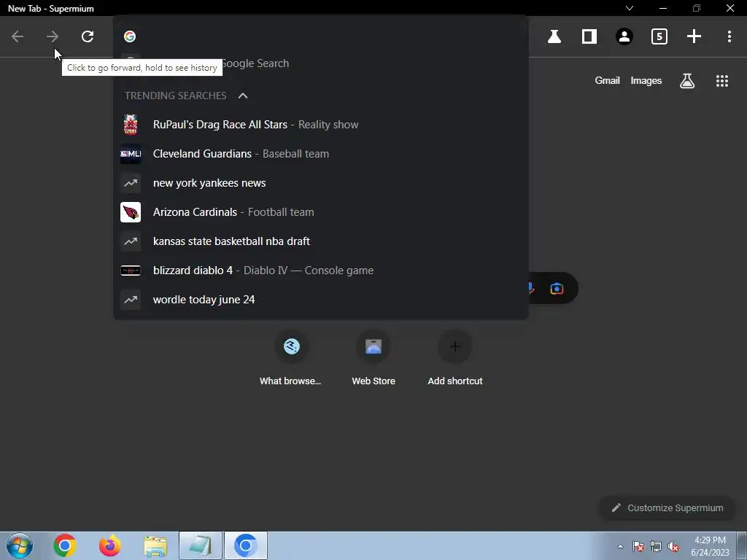Open the tab search dropdown chevron in title bar
Image resolution: width=747 pixels, height=560 pixels.
tap(630, 8)
